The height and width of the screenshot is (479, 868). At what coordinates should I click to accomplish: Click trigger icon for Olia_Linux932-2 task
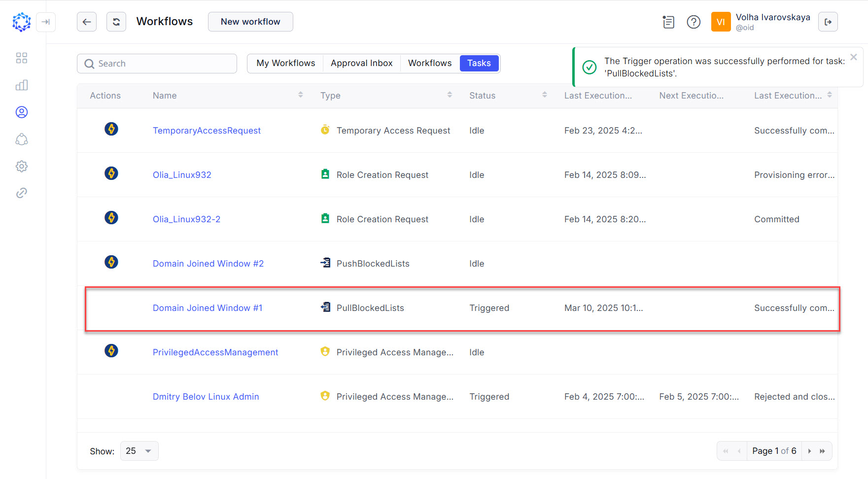111,218
